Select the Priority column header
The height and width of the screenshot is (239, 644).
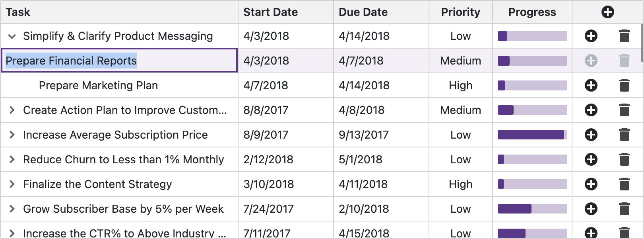(460, 12)
